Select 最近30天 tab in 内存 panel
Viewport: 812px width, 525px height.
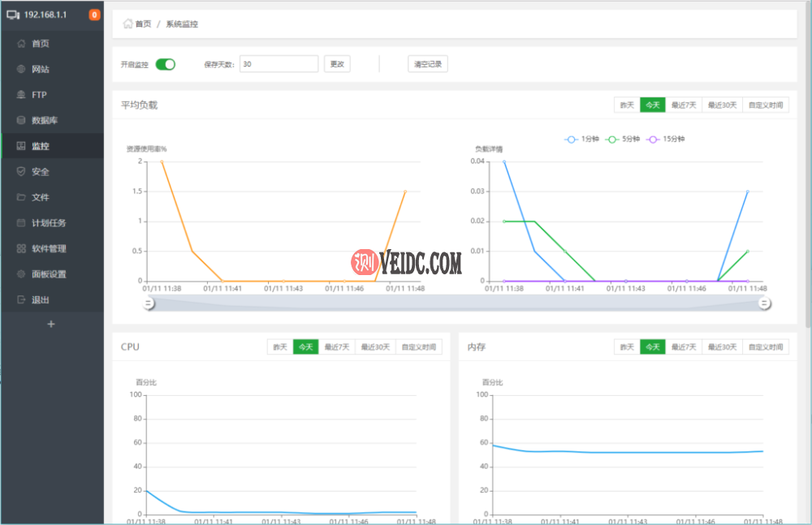pyautogui.click(x=723, y=347)
